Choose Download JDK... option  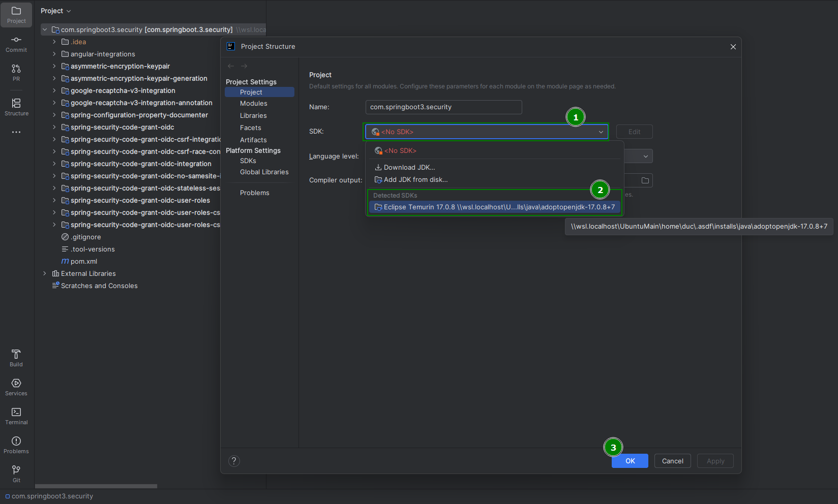click(495, 167)
